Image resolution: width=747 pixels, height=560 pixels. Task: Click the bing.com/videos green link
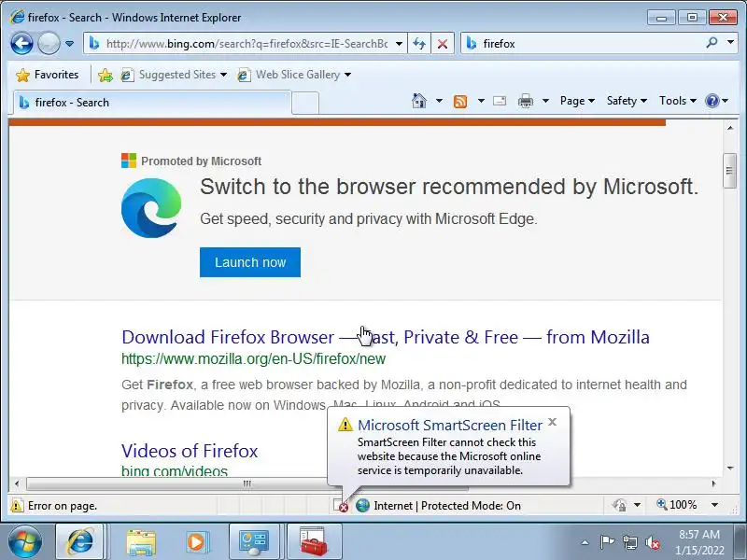[175, 471]
